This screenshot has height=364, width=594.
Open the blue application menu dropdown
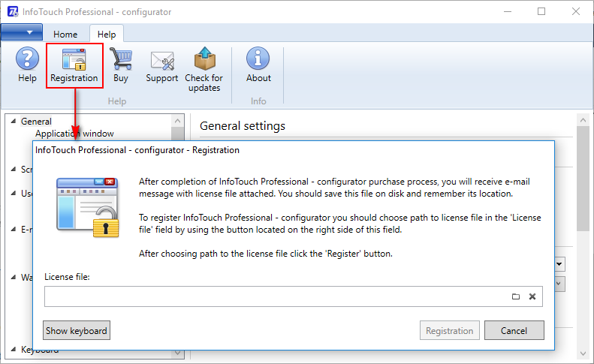22,32
